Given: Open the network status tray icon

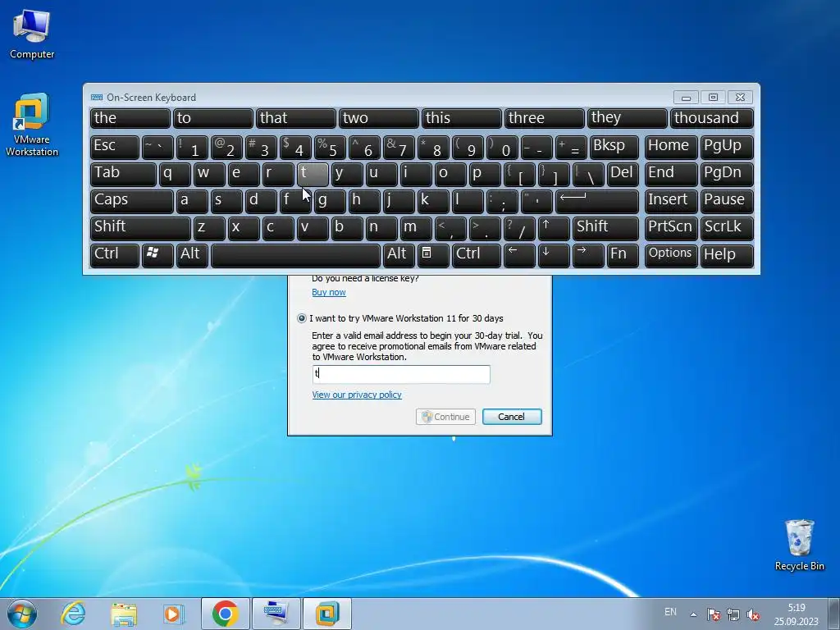Looking at the screenshot, I should pyautogui.click(x=733, y=614).
